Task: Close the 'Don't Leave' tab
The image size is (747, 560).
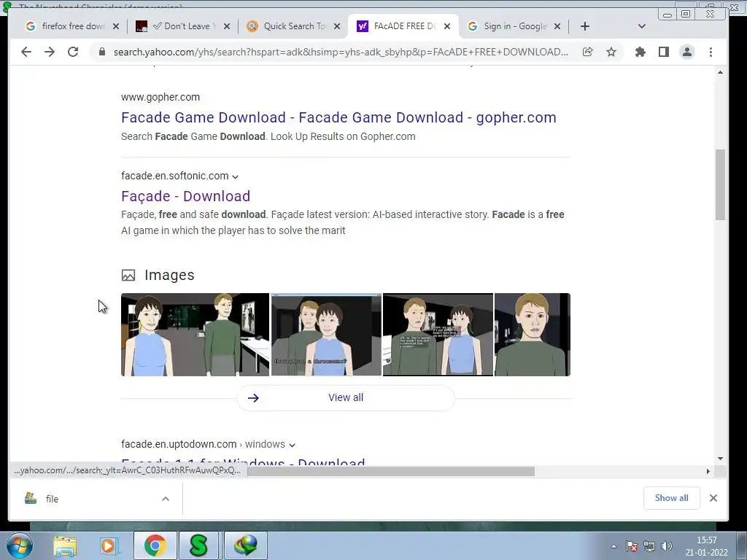Action: (227, 26)
